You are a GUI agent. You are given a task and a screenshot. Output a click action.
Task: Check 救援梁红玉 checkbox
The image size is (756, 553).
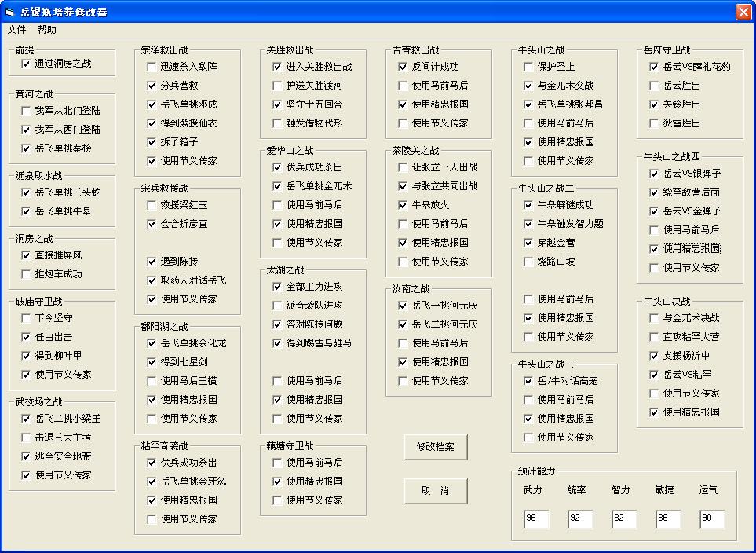(152, 205)
